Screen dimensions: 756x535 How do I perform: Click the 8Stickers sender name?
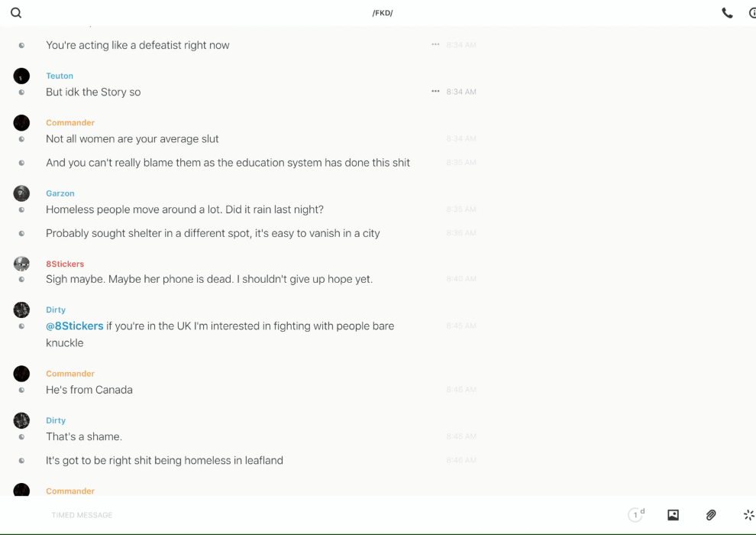(65, 264)
